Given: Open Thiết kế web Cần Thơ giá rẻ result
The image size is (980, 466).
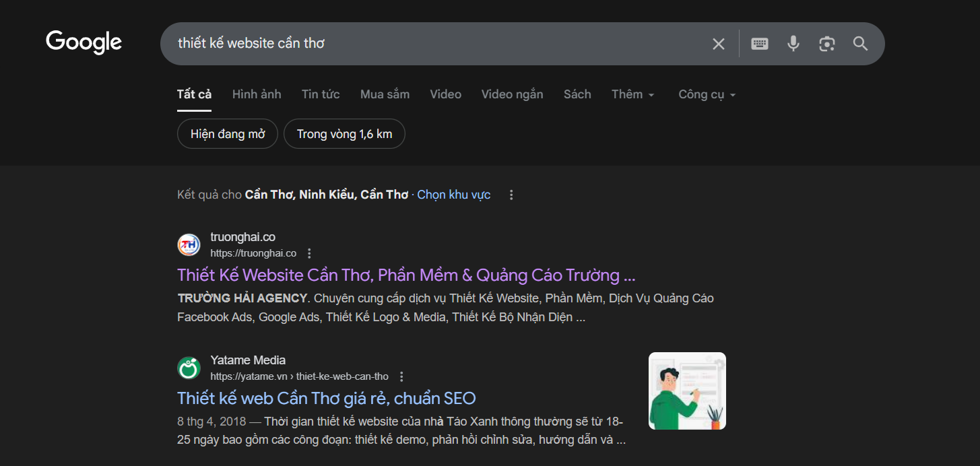Looking at the screenshot, I should pos(327,398).
